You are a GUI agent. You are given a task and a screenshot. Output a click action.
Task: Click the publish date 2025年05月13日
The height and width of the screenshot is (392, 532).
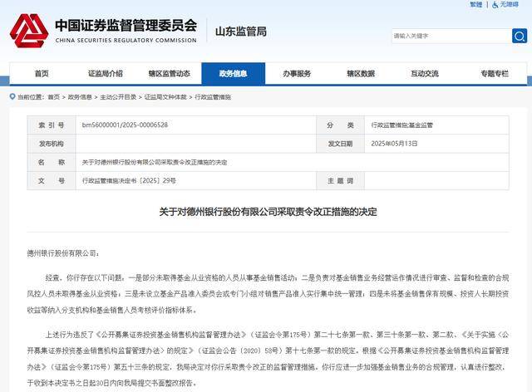pyautogui.click(x=394, y=144)
